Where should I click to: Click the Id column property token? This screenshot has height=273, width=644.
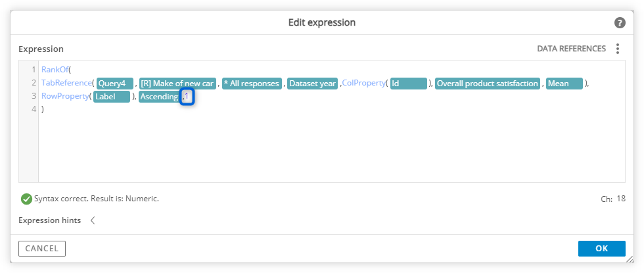coord(409,84)
